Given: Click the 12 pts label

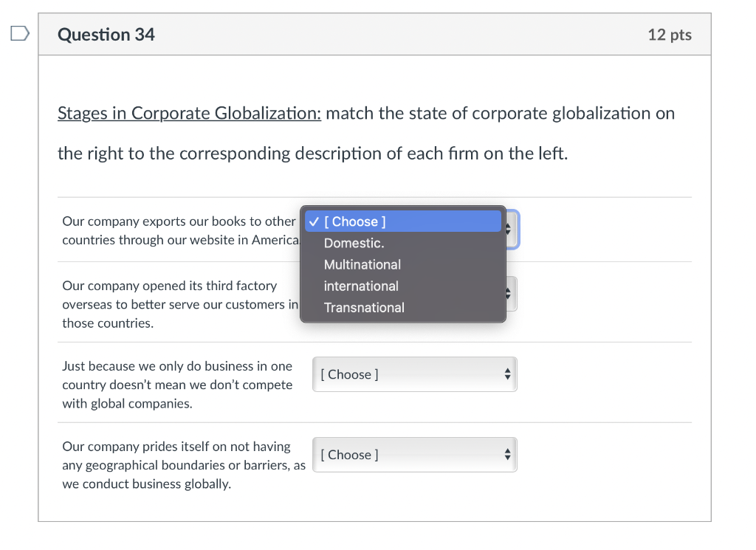Looking at the screenshot, I should 669,34.
